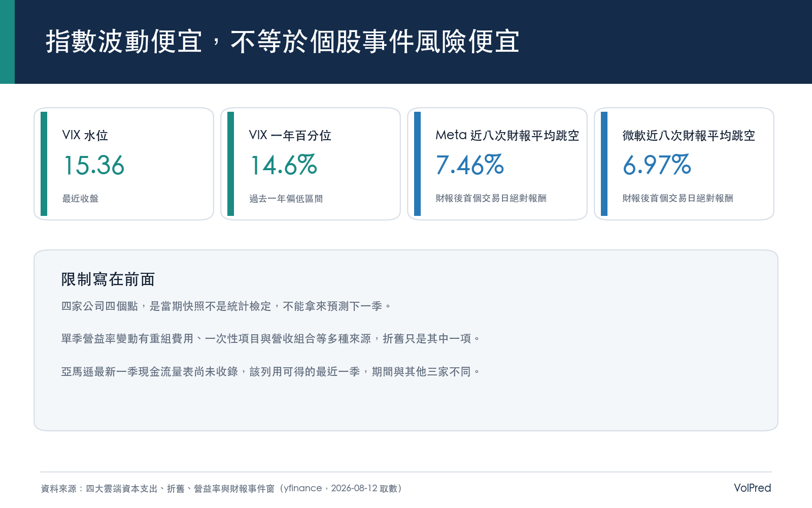Click the 微軟近八次財報平均跳空 label

point(689,136)
